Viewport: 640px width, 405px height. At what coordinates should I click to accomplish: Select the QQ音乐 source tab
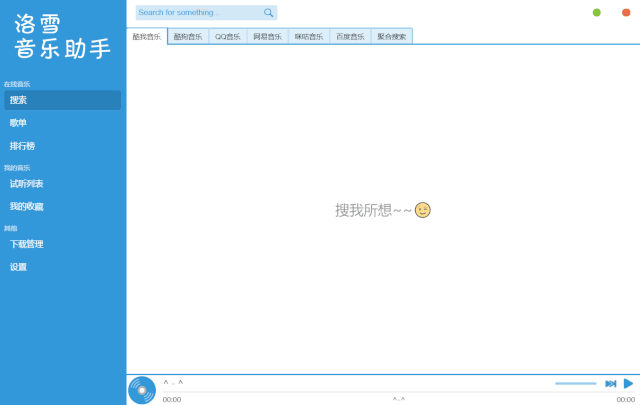tap(227, 36)
